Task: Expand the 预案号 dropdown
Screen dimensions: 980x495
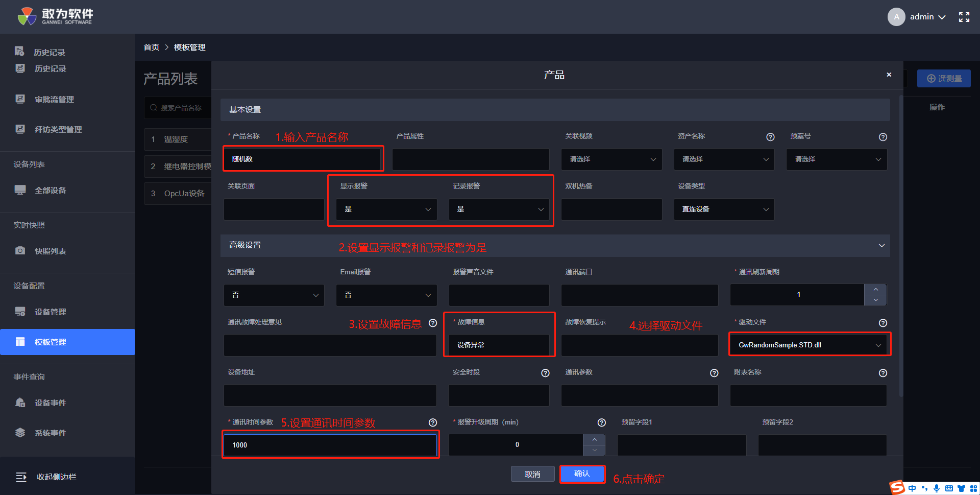Action: 837,159
